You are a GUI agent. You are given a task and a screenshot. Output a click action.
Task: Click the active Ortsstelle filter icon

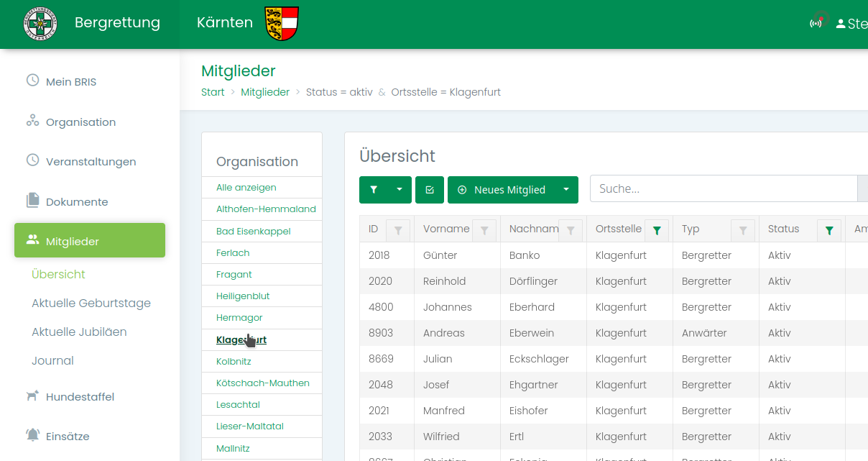(657, 230)
